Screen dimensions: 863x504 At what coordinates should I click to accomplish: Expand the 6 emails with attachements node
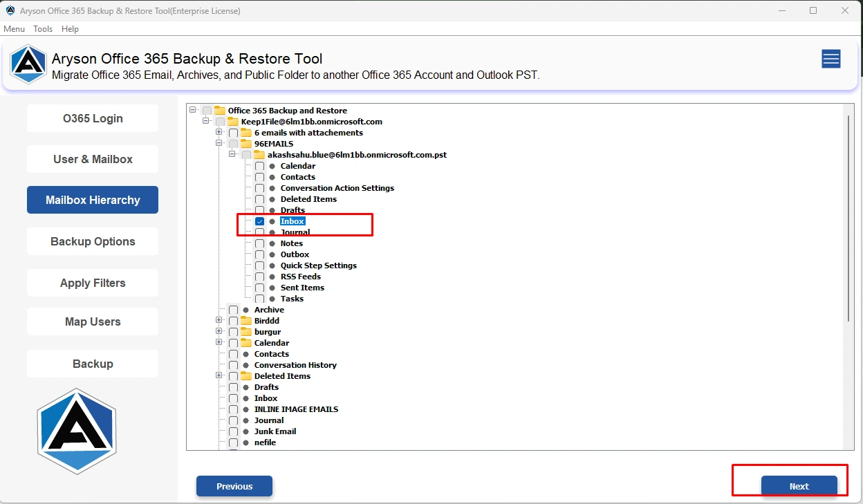(x=219, y=132)
